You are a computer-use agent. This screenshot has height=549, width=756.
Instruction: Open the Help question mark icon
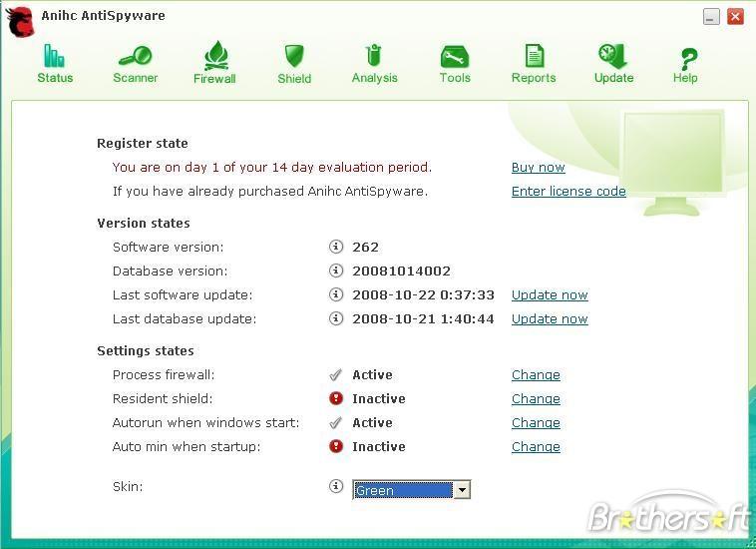tap(688, 59)
